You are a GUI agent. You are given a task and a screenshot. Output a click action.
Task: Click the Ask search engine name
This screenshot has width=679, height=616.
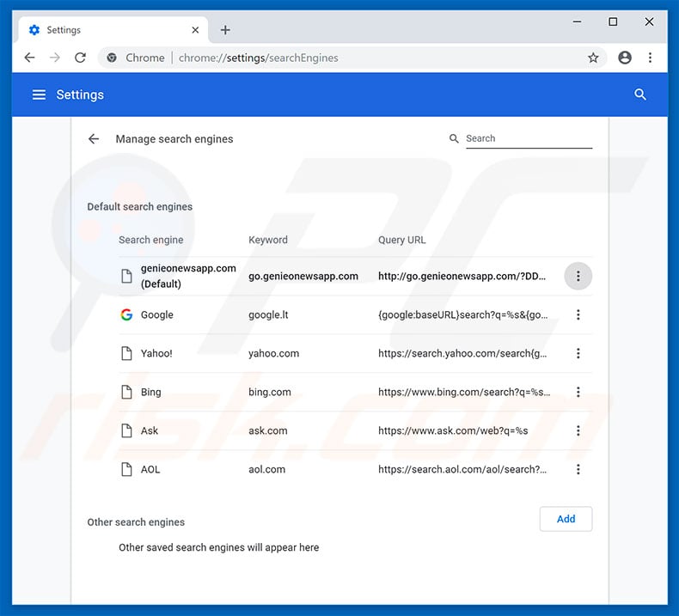(150, 430)
